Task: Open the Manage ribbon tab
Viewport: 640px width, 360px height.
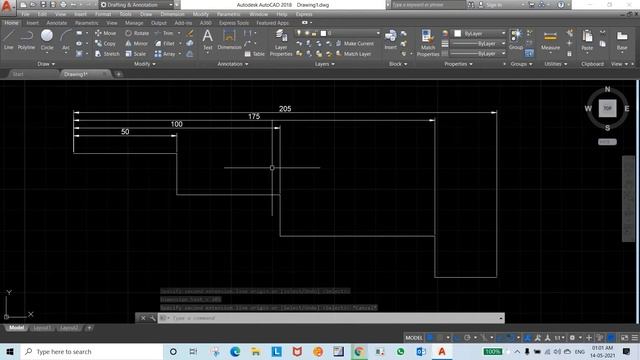Action: [x=134, y=23]
